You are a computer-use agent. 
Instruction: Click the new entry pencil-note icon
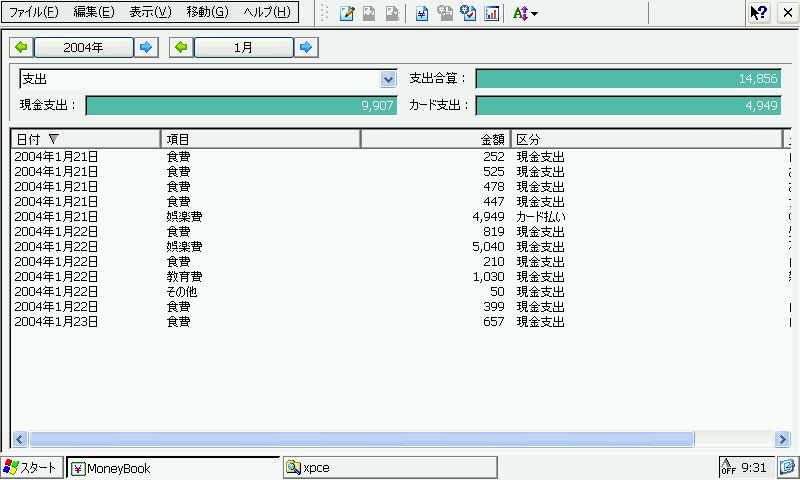tap(347, 13)
